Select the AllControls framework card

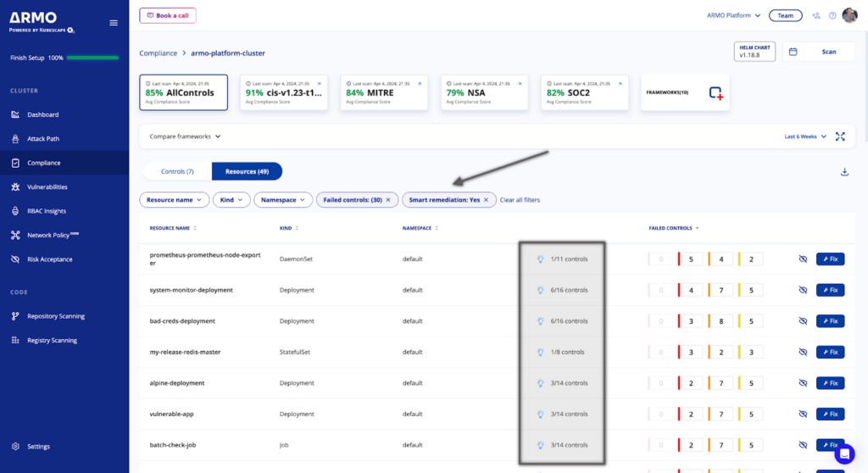183,92
